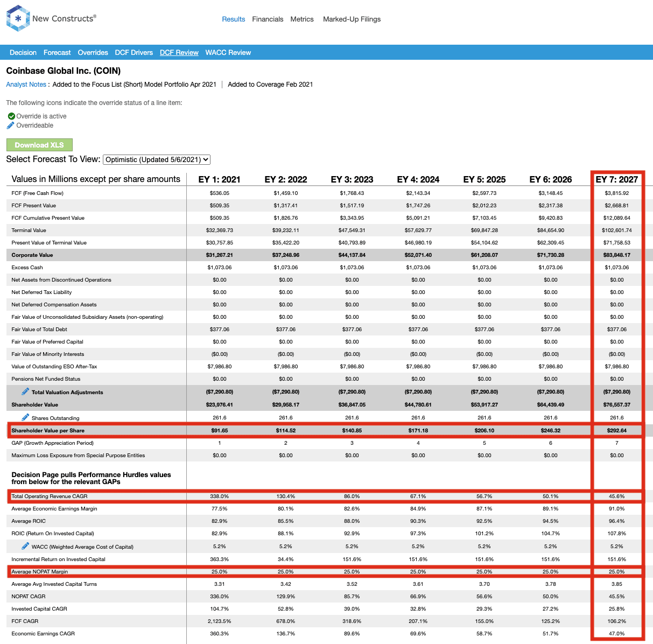The height and width of the screenshot is (644, 653).
Task: Click the Shares Outstanding label
Action: pyautogui.click(x=55, y=418)
